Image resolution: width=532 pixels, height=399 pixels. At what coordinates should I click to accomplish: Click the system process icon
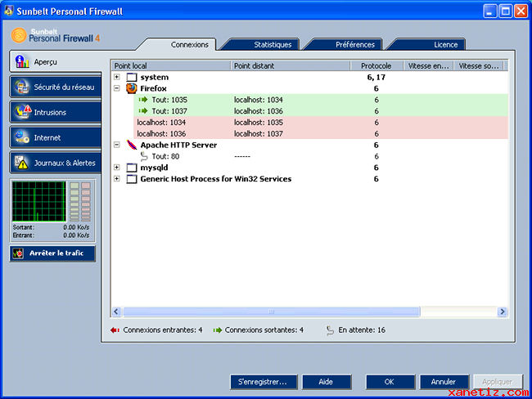click(132, 78)
